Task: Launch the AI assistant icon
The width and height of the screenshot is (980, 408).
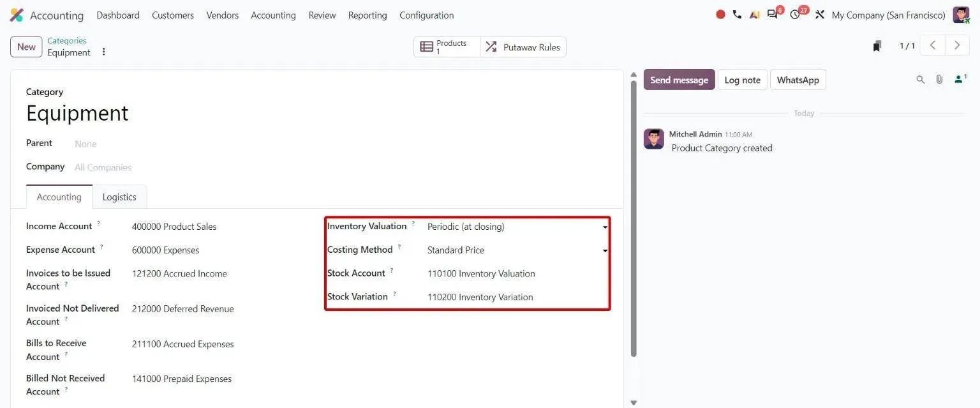Action: [x=754, y=15]
